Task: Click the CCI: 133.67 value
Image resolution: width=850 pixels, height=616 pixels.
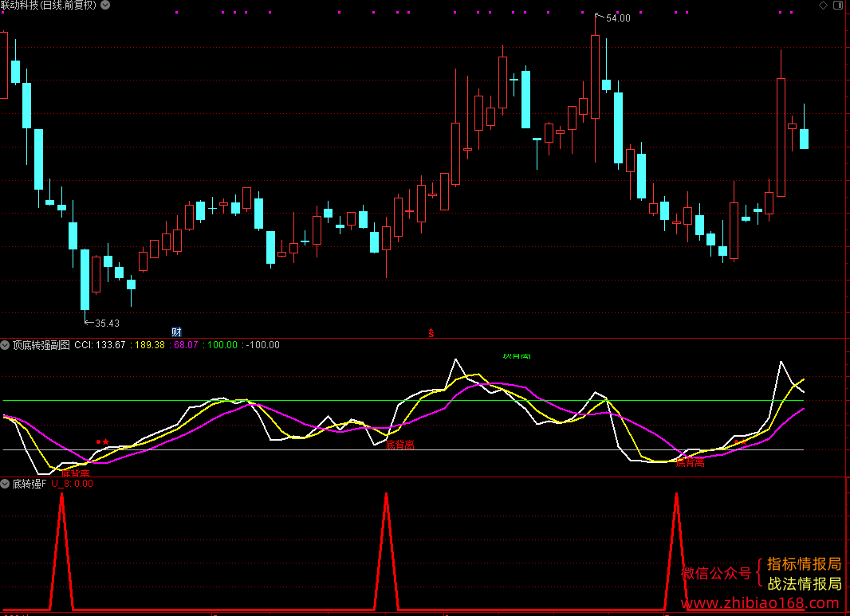Action: 100,345
